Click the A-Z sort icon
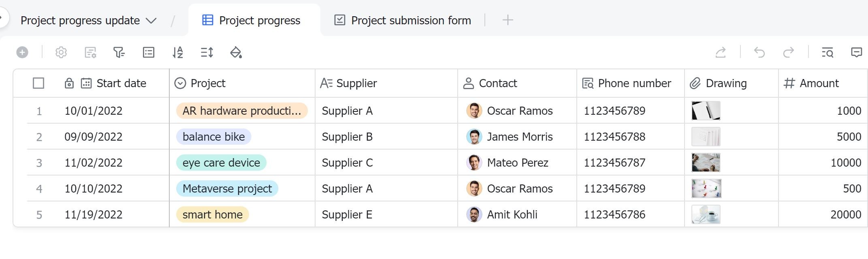Viewport: 868px width, 259px height. click(x=178, y=52)
